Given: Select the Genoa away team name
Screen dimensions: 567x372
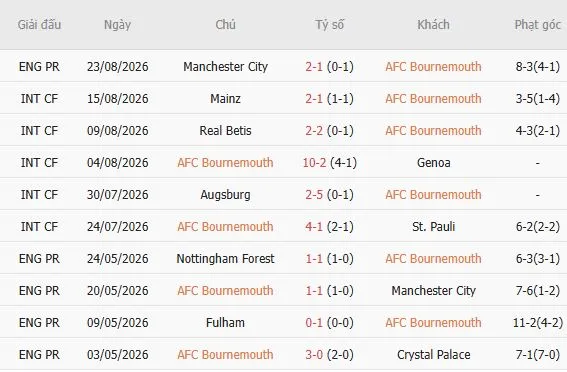Looking at the screenshot, I should [434, 163].
